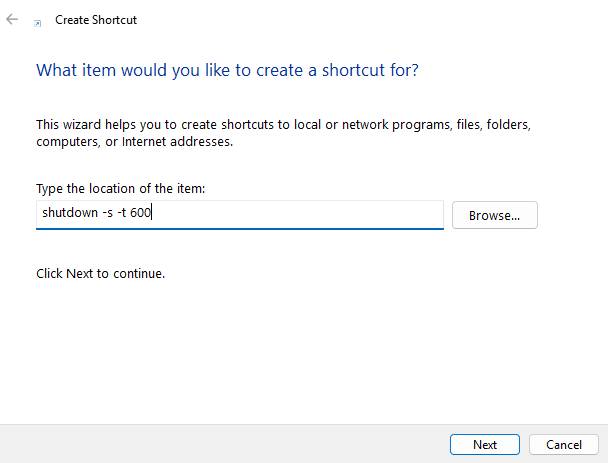Place cursor on the 600 value

coord(140,212)
